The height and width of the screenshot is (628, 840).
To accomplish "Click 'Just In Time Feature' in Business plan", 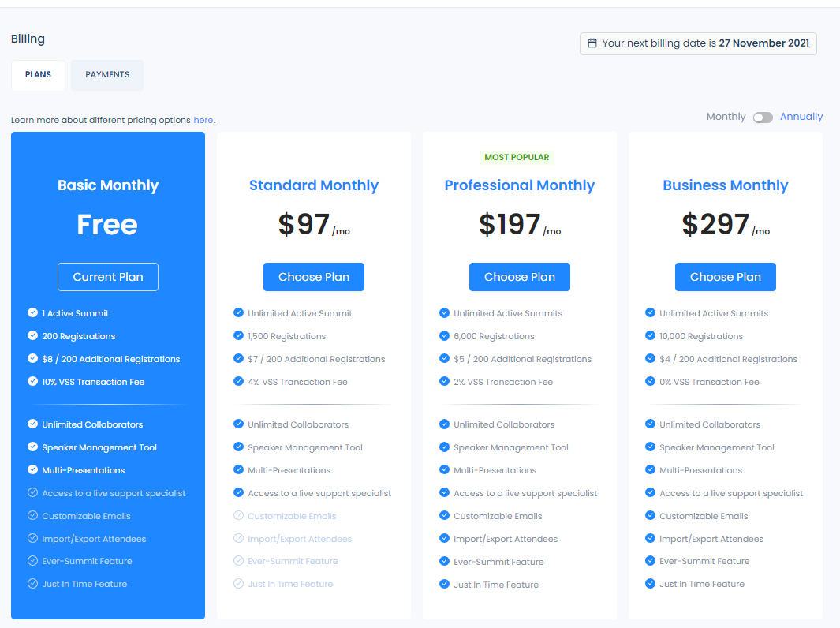I will pos(702,584).
